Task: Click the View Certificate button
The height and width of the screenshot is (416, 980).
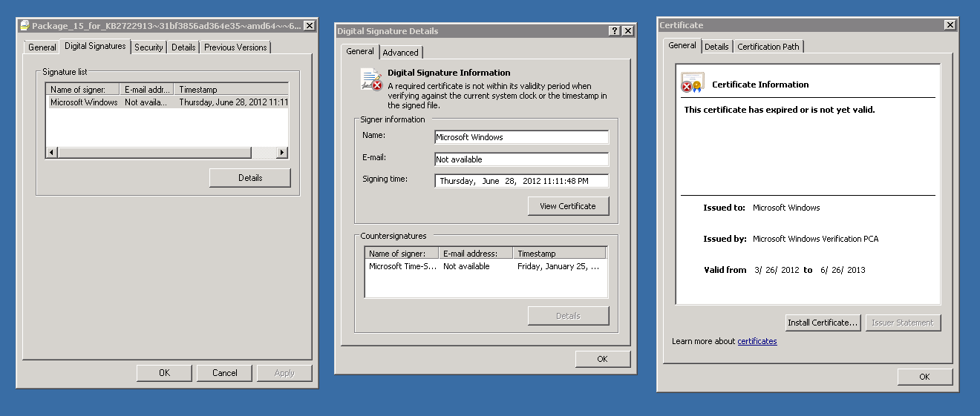Action: pyautogui.click(x=568, y=206)
